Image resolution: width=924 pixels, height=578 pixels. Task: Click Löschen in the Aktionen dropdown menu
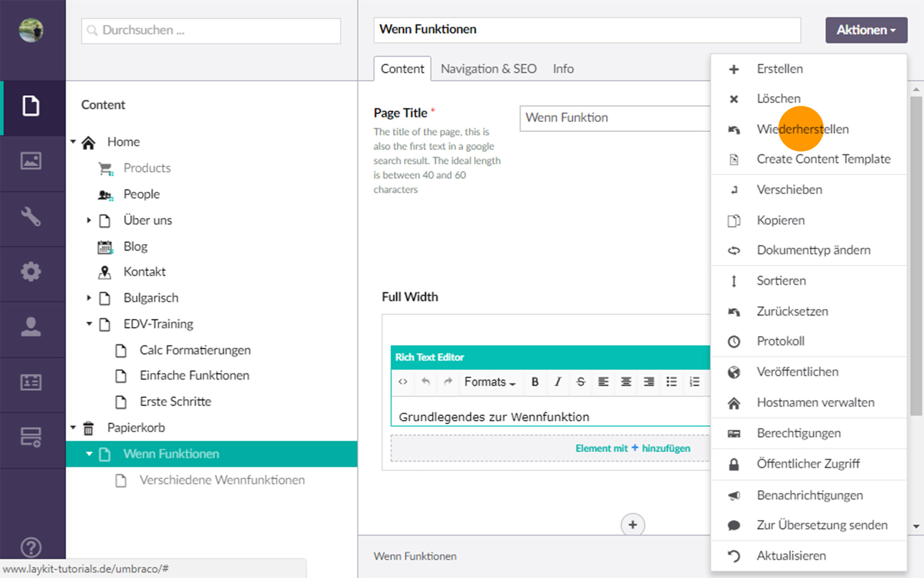tap(777, 99)
